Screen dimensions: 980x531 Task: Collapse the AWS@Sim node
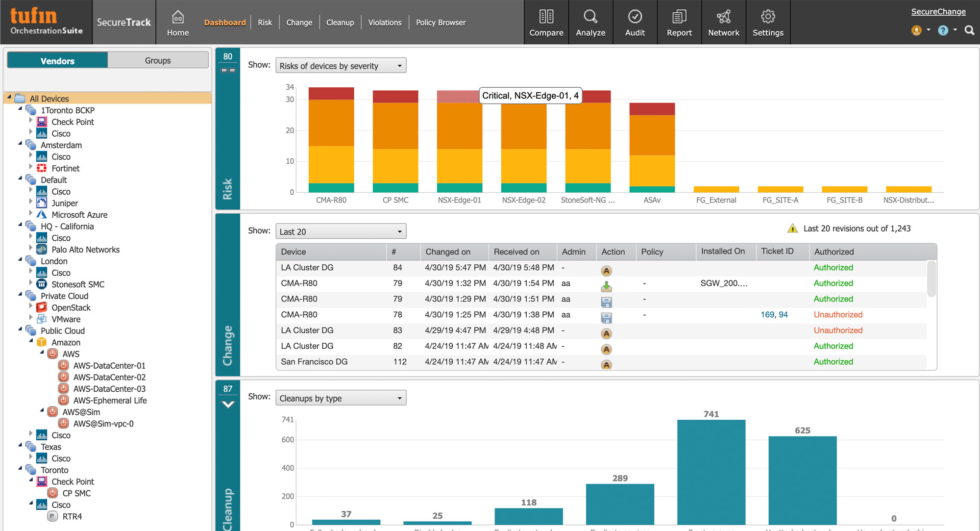coord(42,410)
